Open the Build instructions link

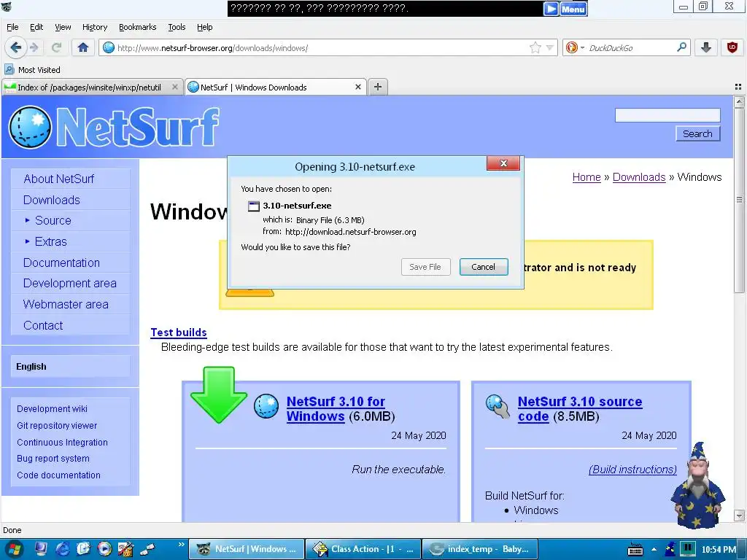click(632, 470)
